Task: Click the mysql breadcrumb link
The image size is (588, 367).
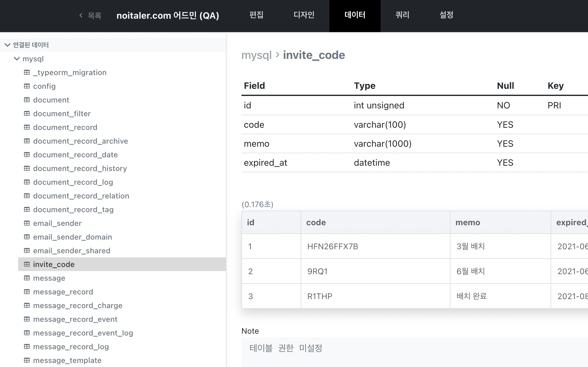Action: pyautogui.click(x=256, y=55)
